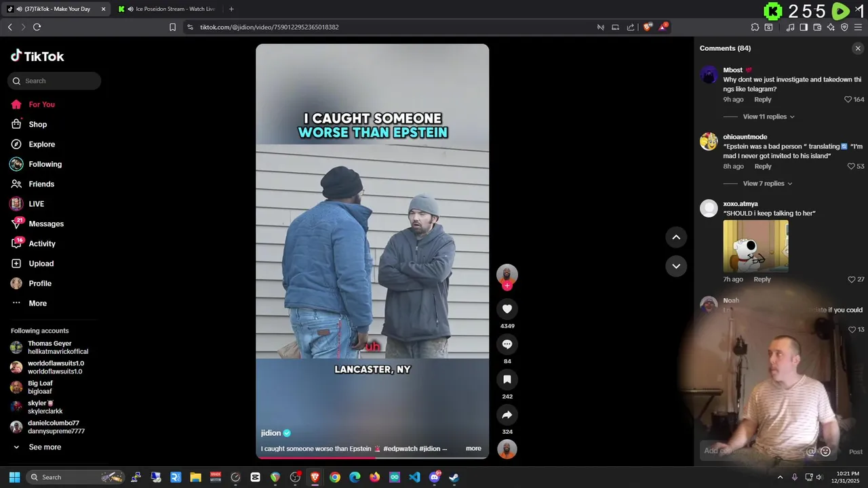Close the comments panel

coord(858,48)
